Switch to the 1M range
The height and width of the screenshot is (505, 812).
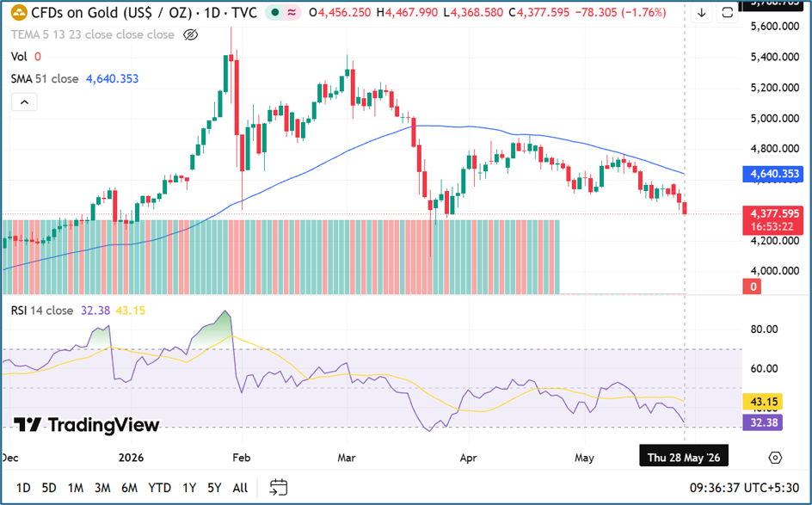click(x=76, y=488)
